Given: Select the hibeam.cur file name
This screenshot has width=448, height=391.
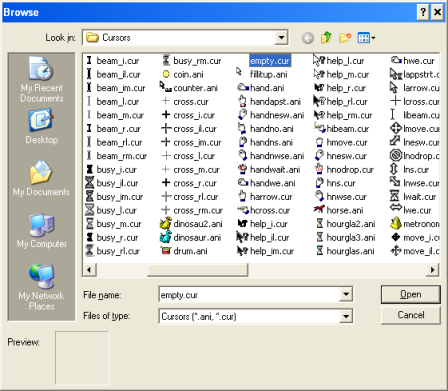Looking at the screenshot, I should click(348, 129).
